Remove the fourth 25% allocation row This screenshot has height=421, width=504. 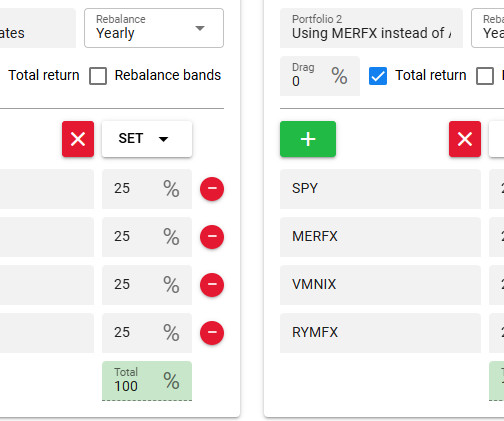(212, 333)
